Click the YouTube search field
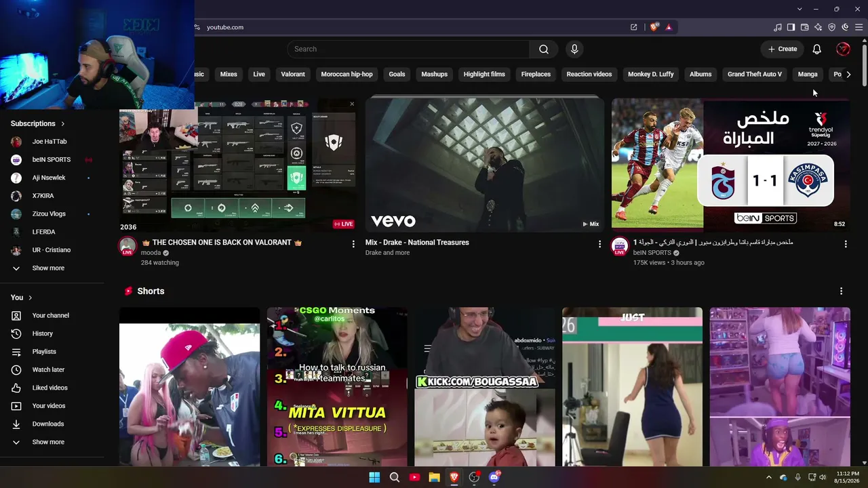This screenshot has height=488, width=868. 408,49
